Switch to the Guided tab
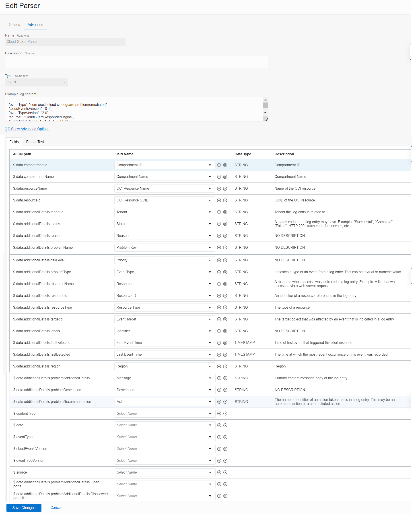 tap(14, 25)
